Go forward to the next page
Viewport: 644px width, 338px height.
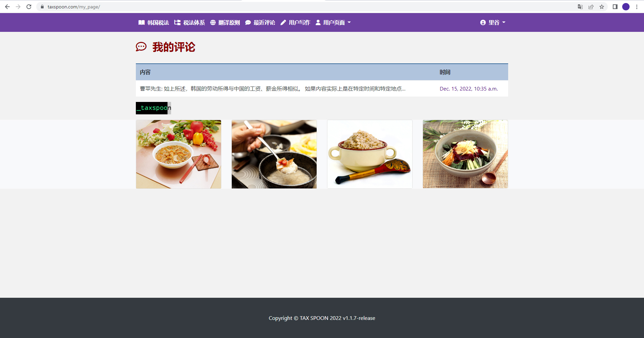tap(18, 7)
